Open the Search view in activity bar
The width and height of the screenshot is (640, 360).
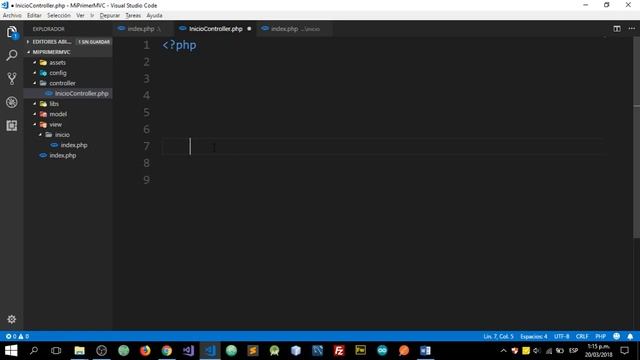11,55
